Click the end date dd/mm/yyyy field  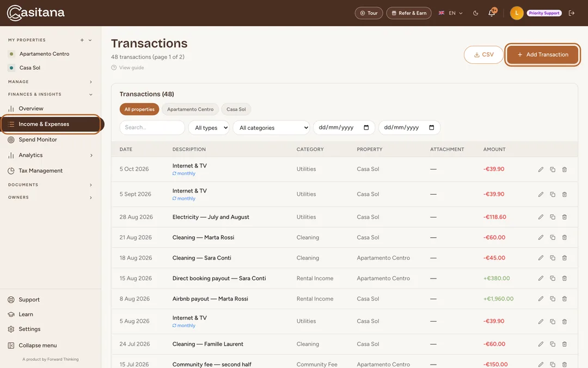(409, 128)
